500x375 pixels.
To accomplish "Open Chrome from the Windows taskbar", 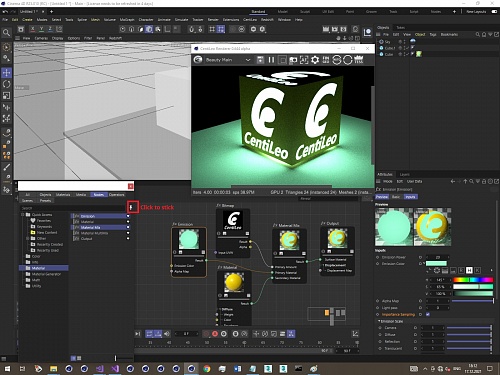I will pos(207,368).
